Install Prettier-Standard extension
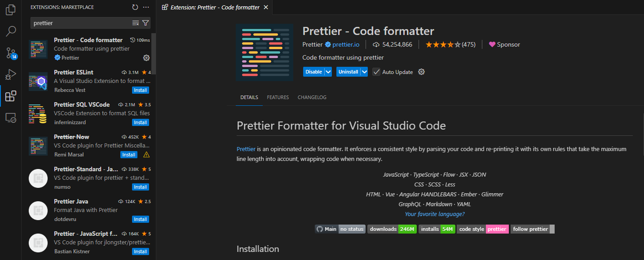 click(x=141, y=187)
